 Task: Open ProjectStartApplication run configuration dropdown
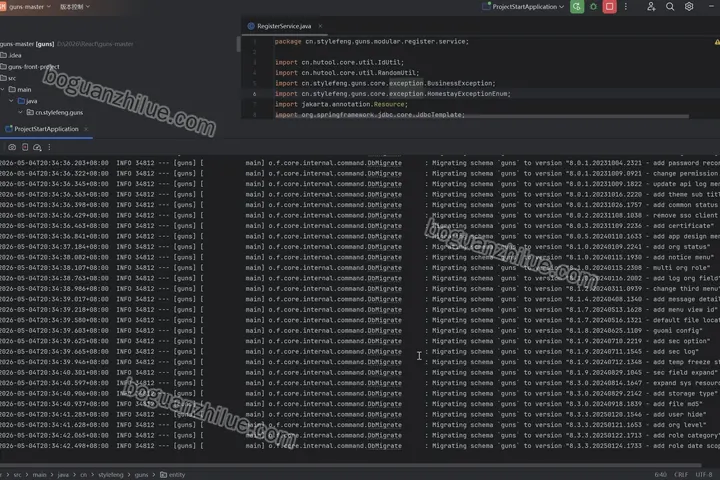tap(528, 6)
